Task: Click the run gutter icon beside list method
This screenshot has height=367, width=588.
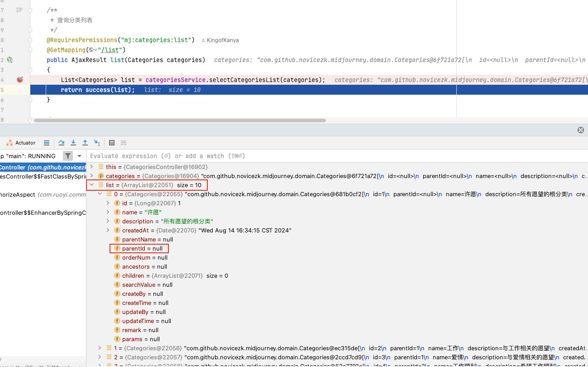Action: [x=10, y=60]
